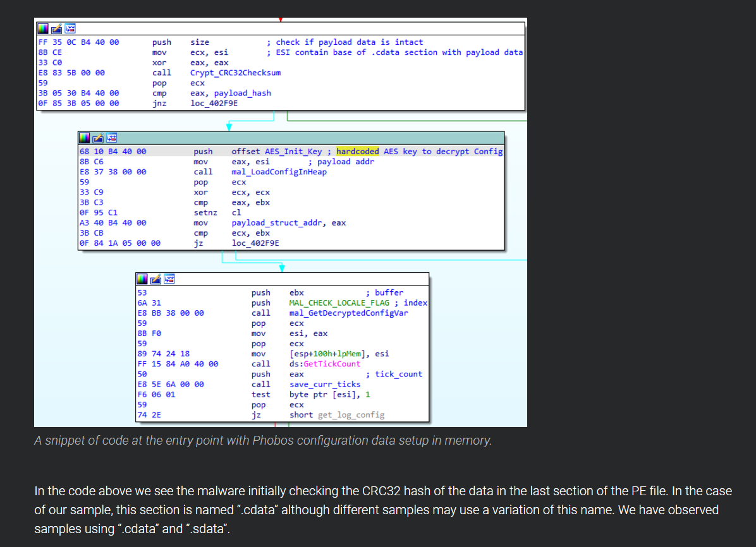This screenshot has height=547, width=756.
Task: Click the '; buffer' comment
Action: click(384, 293)
